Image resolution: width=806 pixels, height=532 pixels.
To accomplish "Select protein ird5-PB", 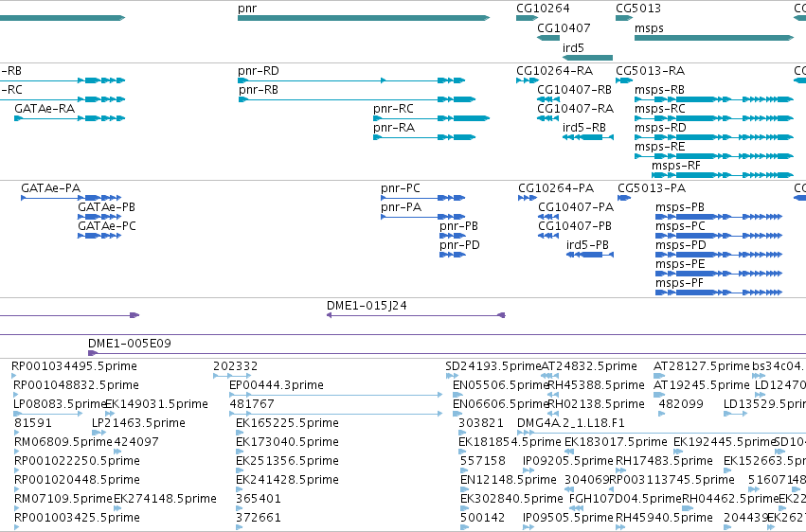I will click(590, 255).
